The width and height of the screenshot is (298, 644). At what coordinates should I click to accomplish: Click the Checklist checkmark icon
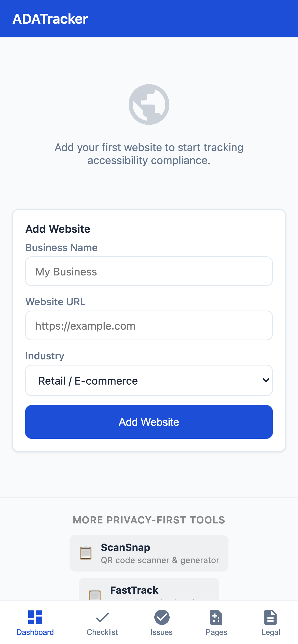[x=102, y=617]
